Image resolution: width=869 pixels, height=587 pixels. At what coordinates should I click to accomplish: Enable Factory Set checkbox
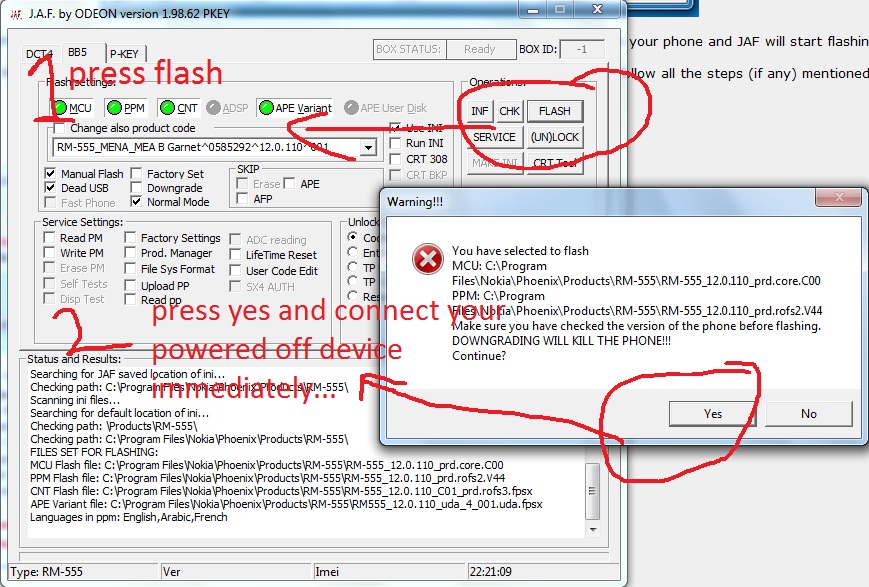click(x=136, y=173)
